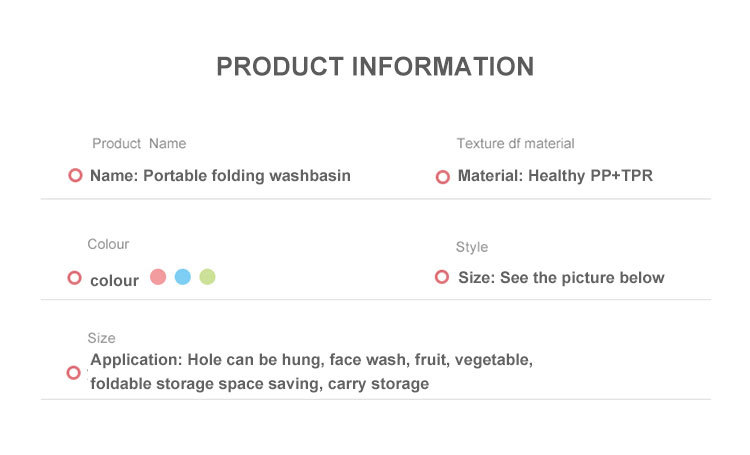Click the red ring bullet next to colour
The width and height of the screenshot is (750, 455).
click(x=74, y=277)
